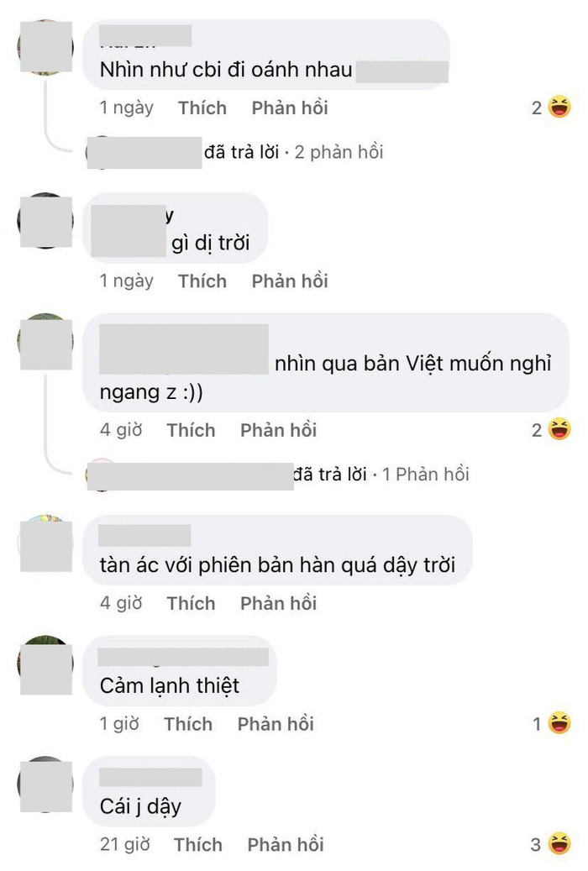
Task: Like 'tàn ác với phiên bản hàn' comment
Action: [192, 603]
